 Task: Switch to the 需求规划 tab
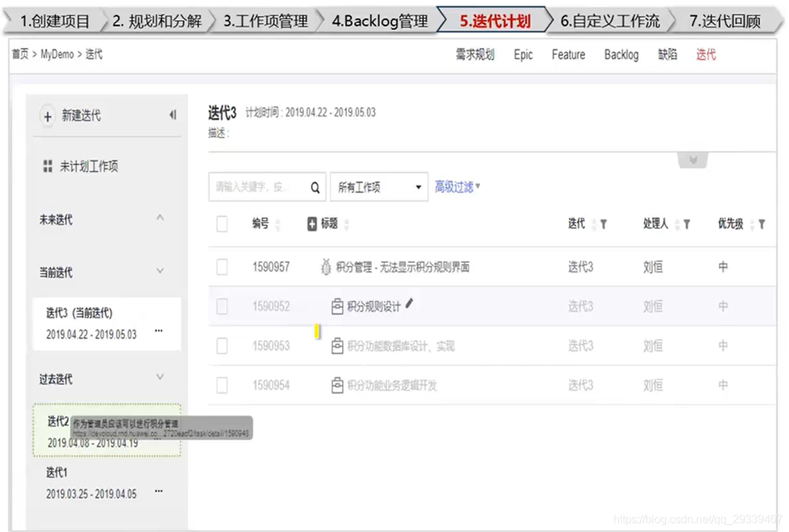tap(475, 54)
